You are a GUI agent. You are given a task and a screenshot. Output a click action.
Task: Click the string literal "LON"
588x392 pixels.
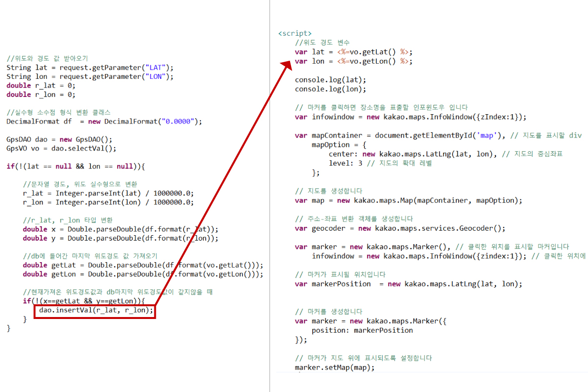coord(155,76)
